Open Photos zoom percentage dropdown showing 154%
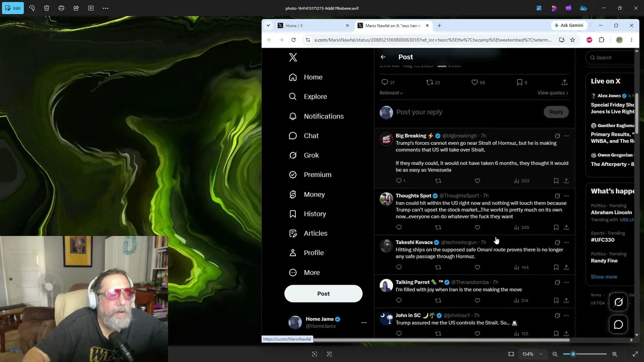 [x=532, y=354]
